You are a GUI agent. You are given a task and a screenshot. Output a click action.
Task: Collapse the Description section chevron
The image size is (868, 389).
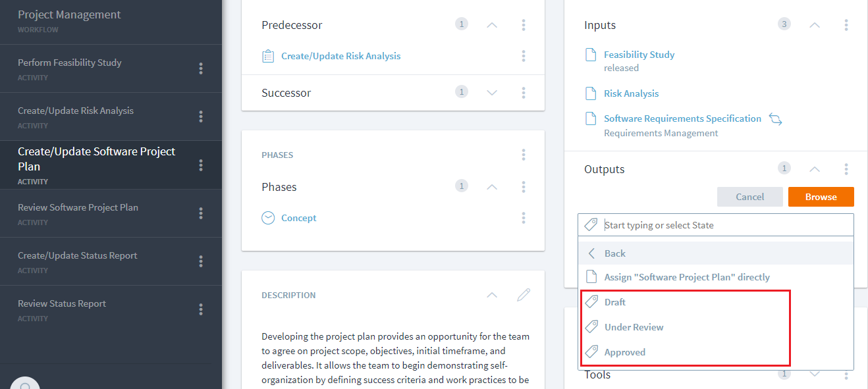(x=492, y=295)
